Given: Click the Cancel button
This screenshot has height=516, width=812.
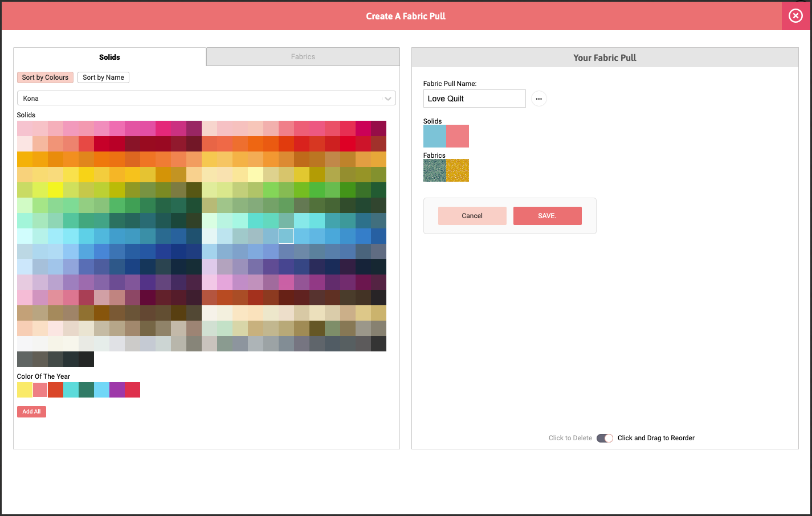Looking at the screenshot, I should point(472,216).
